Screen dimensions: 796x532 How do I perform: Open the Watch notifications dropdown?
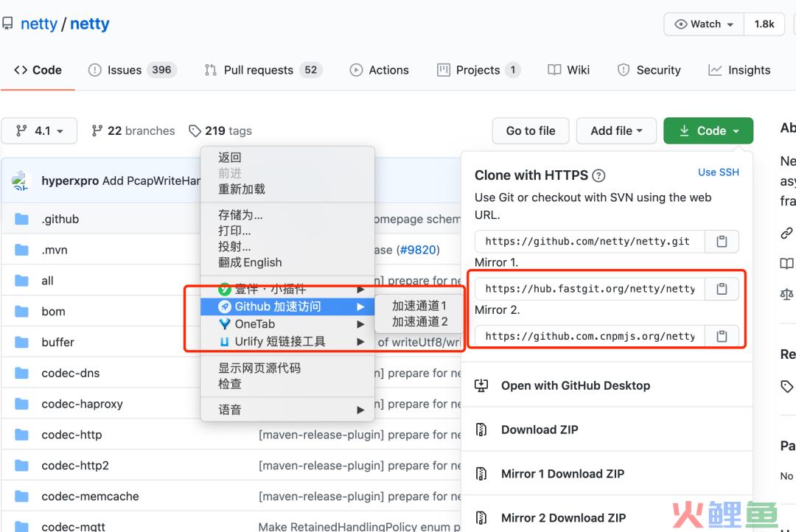(704, 24)
